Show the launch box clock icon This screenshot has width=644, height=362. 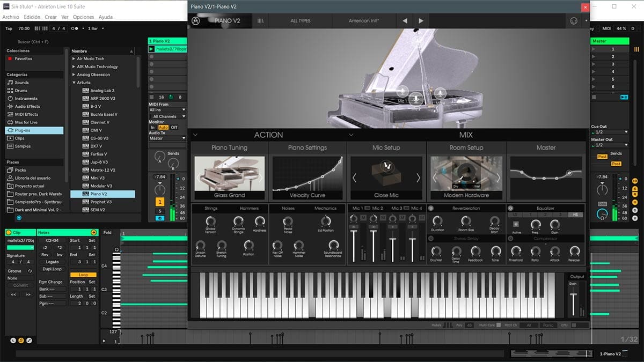click(13, 340)
